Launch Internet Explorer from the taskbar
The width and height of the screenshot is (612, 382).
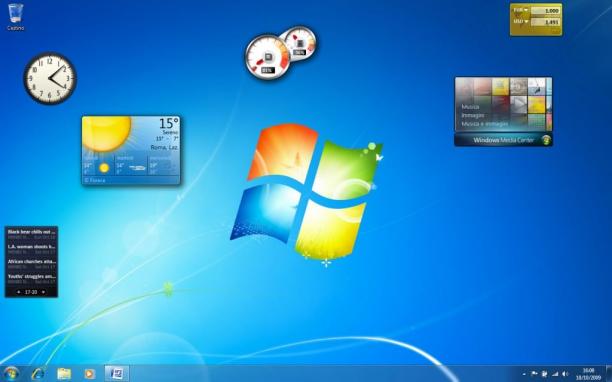point(38,374)
